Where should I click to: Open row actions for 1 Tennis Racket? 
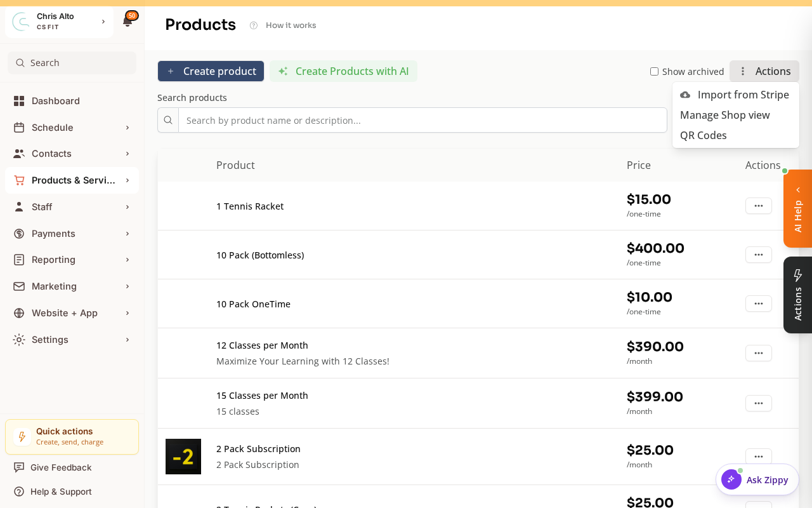click(759, 206)
